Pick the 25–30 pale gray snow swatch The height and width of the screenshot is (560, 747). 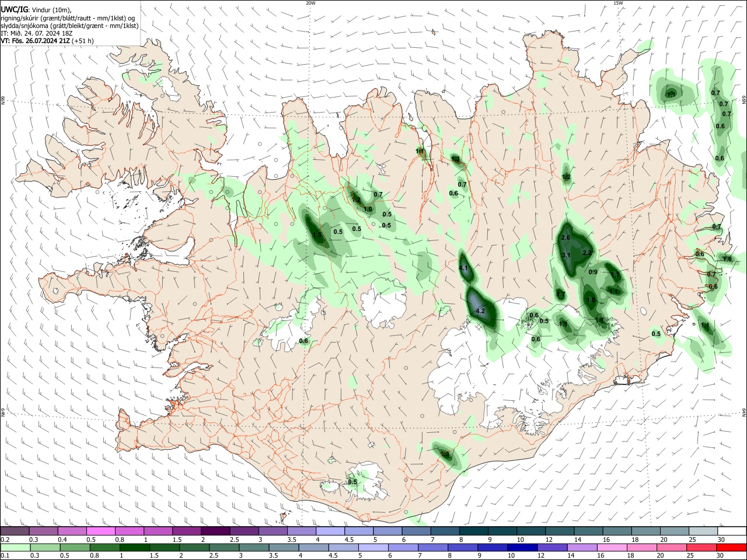pyautogui.click(x=703, y=531)
